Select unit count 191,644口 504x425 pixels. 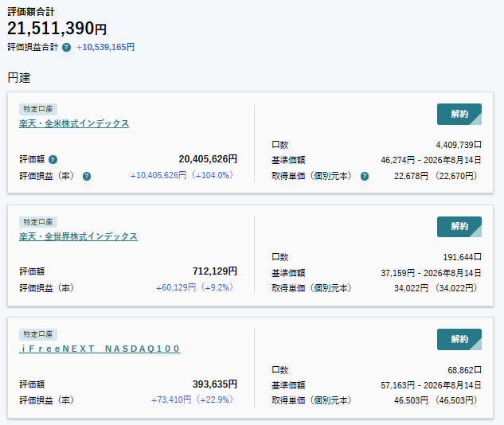pyautogui.click(x=463, y=257)
